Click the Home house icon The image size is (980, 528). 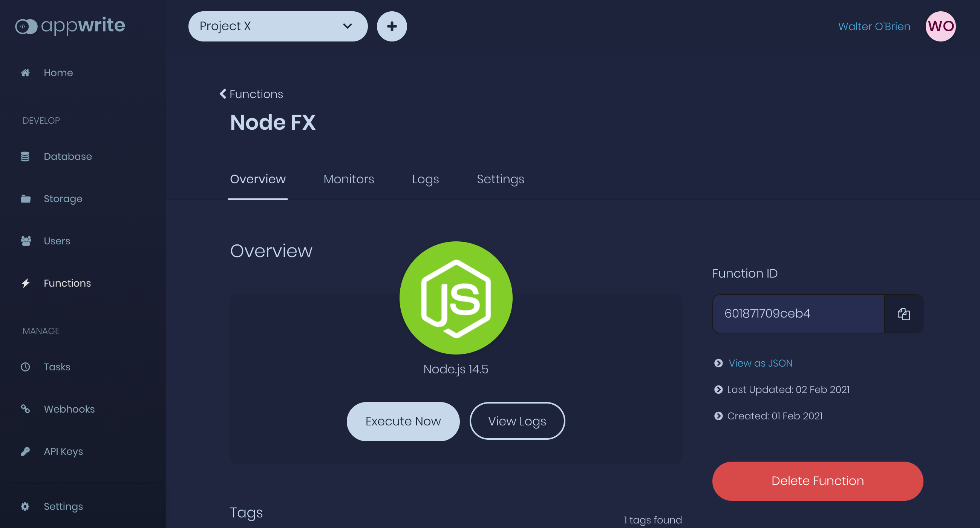click(25, 73)
